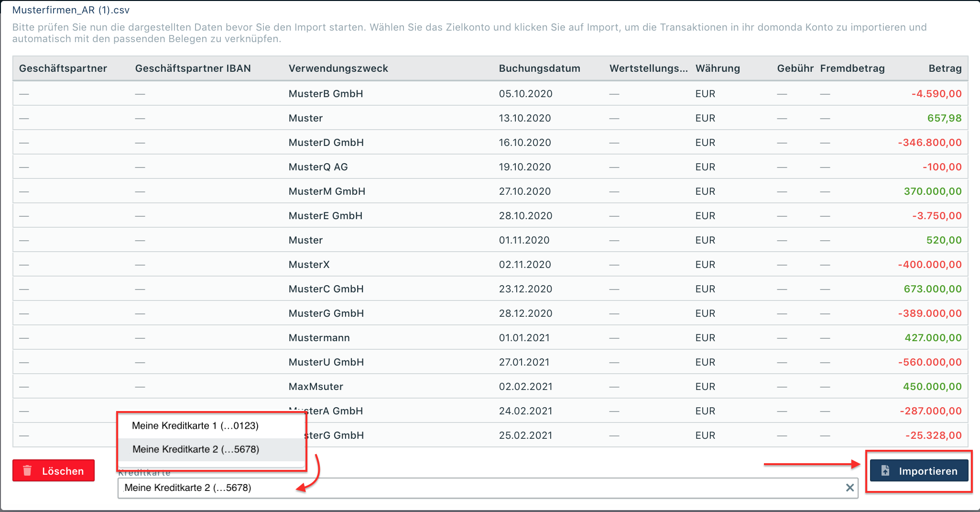Click the Verwendungszweck column header
This screenshot has height=512, width=980.
click(x=338, y=68)
